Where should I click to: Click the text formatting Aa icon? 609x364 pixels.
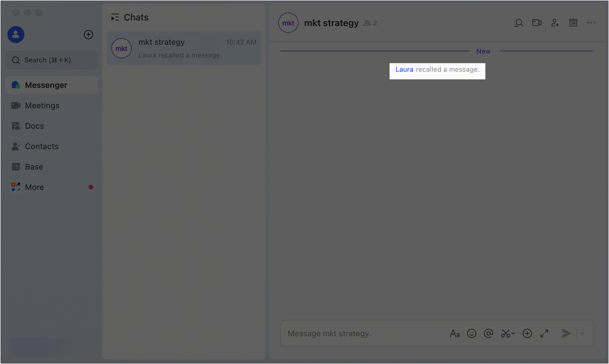[x=455, y=334]
